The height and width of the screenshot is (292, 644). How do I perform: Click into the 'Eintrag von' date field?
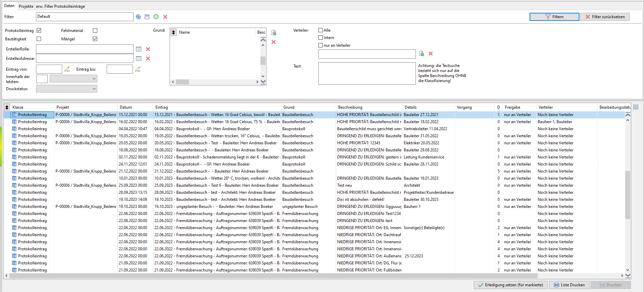point(49,69)
